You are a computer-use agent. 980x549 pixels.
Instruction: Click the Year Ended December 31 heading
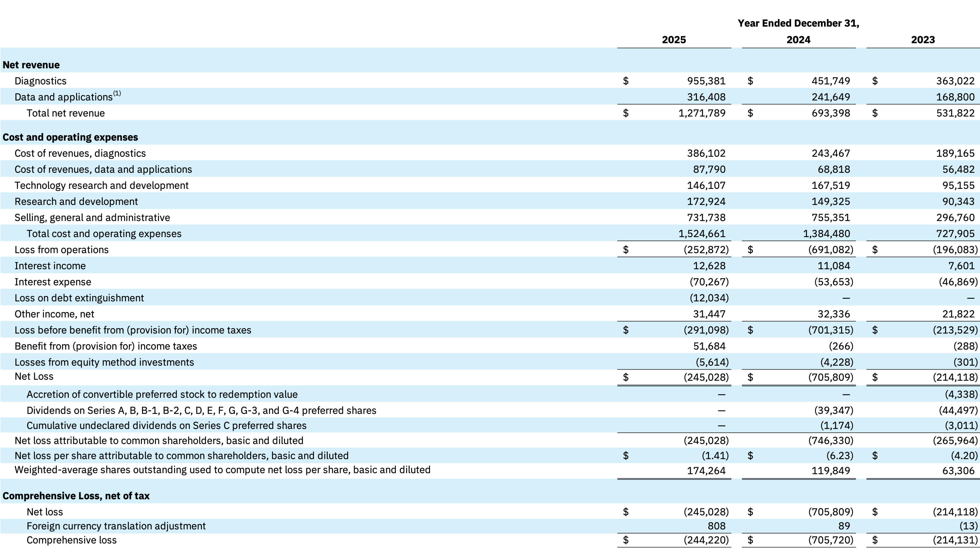click(x=798, y=23)
